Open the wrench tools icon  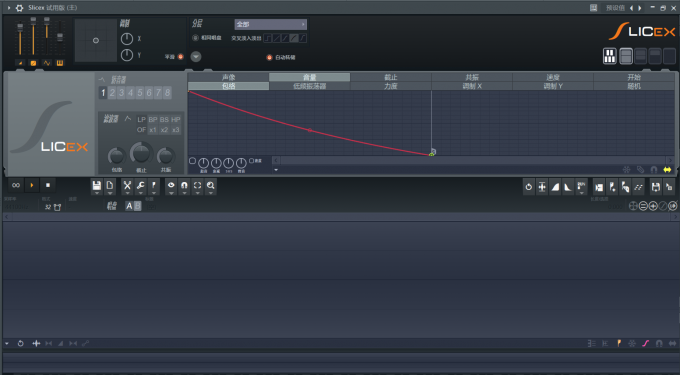[141, 186]
